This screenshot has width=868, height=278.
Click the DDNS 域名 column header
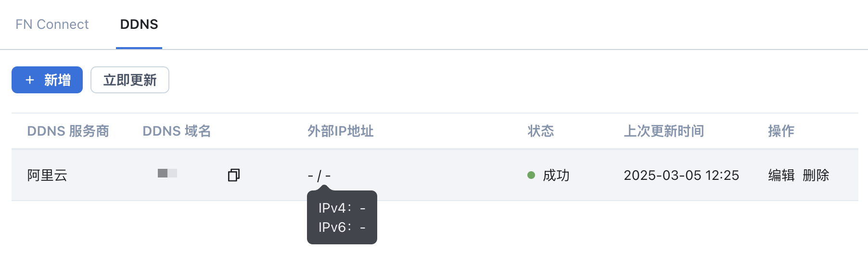(x=177, y=131)
